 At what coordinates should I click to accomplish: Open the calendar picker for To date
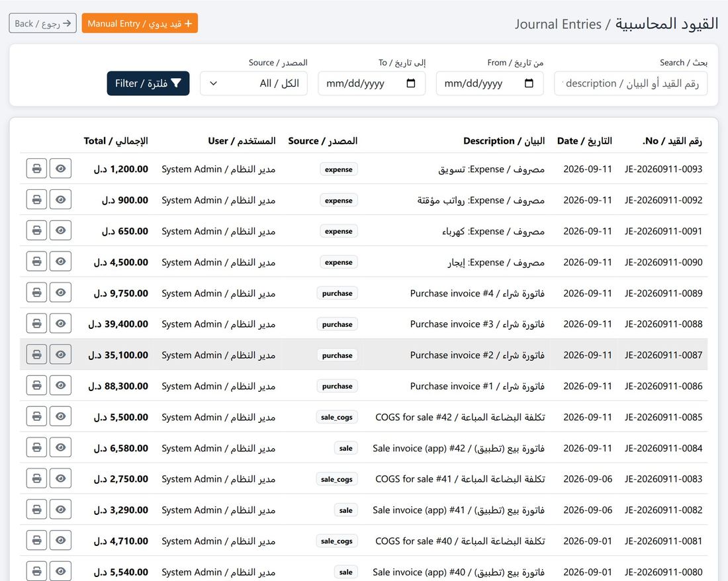pos(411,83)
